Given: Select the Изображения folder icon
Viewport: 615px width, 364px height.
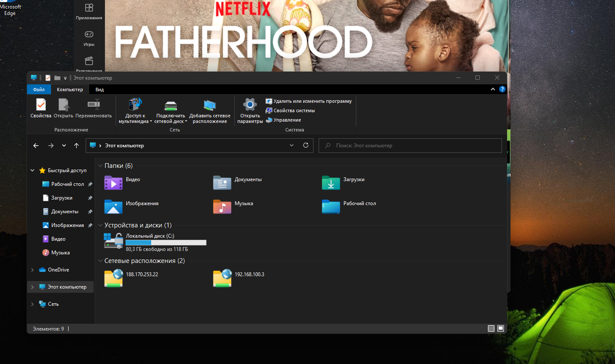Looking at the screenshot, I should click(113, 207).
